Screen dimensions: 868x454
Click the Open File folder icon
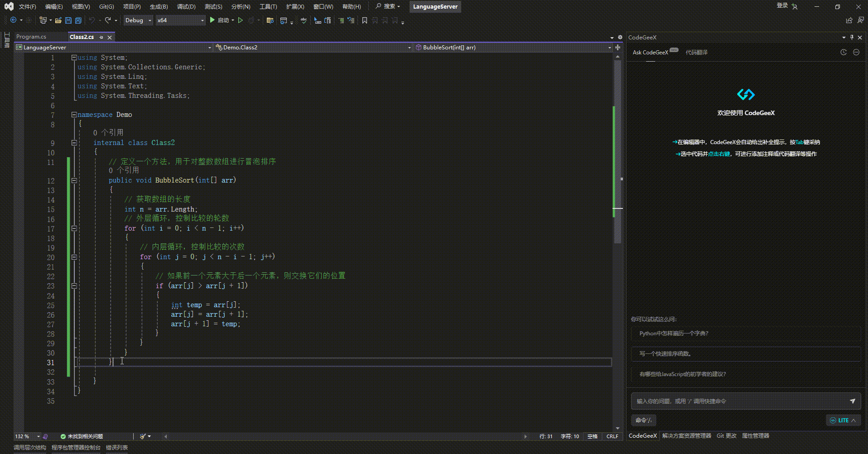coord(58,20)
